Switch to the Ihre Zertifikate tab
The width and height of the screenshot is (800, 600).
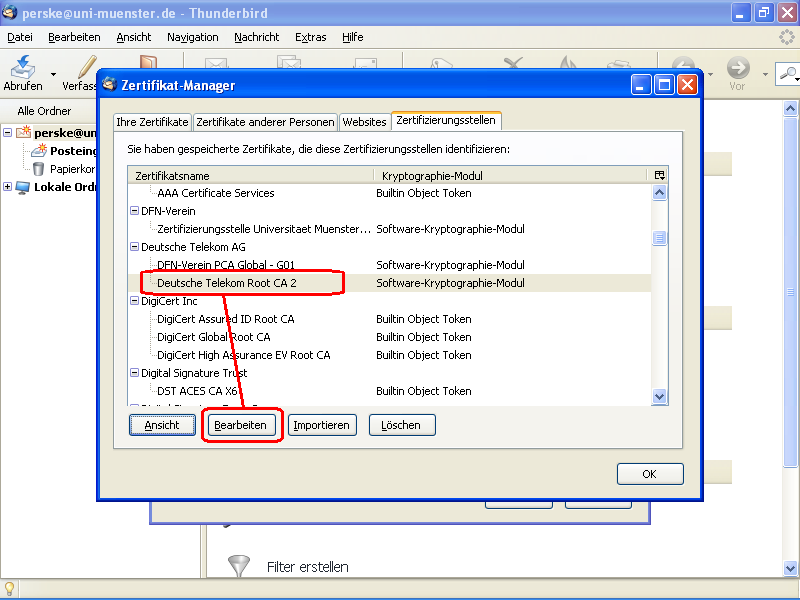152,121
